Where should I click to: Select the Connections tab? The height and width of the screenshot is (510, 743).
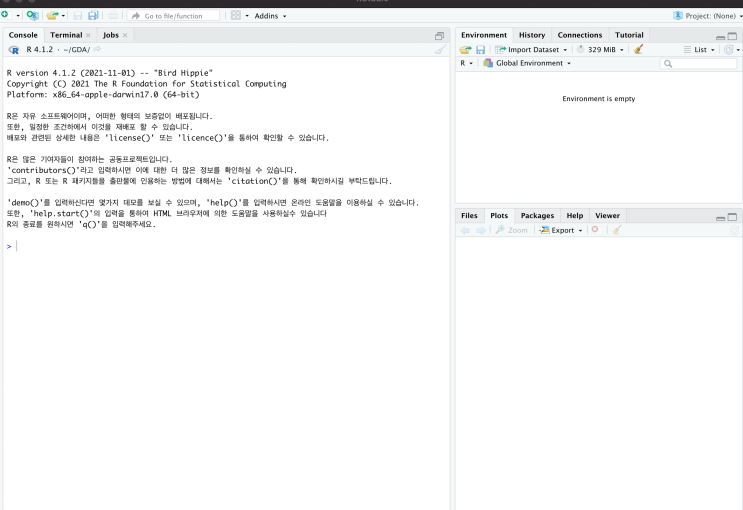[x=580, y=35]
